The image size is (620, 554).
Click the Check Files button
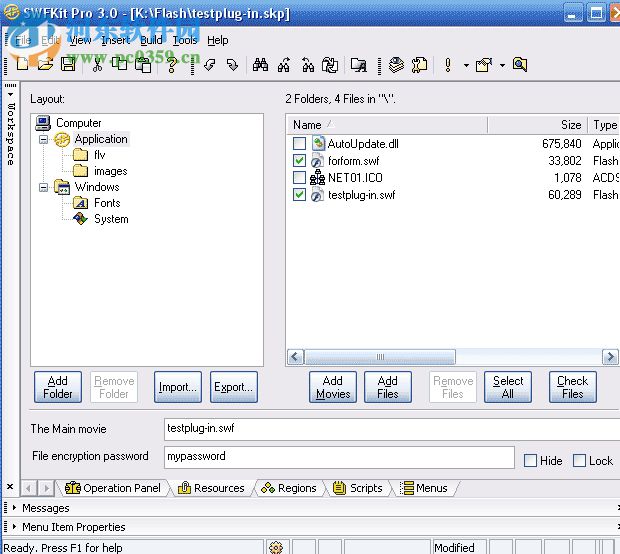[x=572, y=387]
